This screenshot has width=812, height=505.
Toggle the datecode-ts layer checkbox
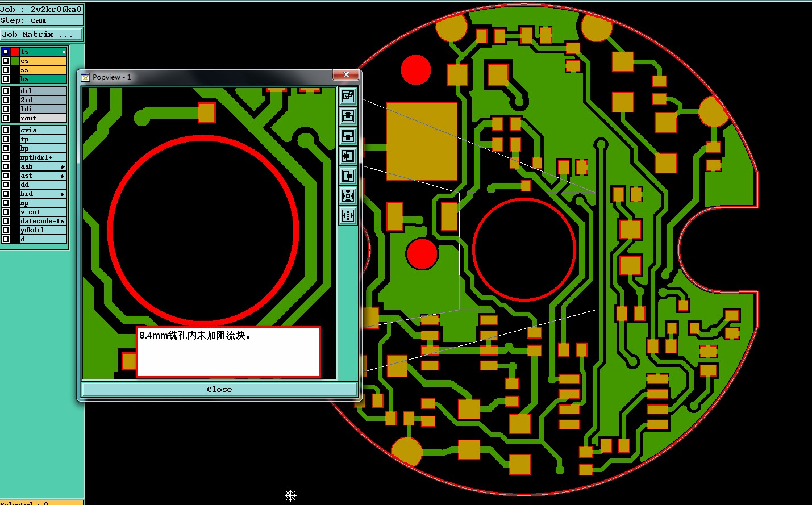click(x=6, y=221)
